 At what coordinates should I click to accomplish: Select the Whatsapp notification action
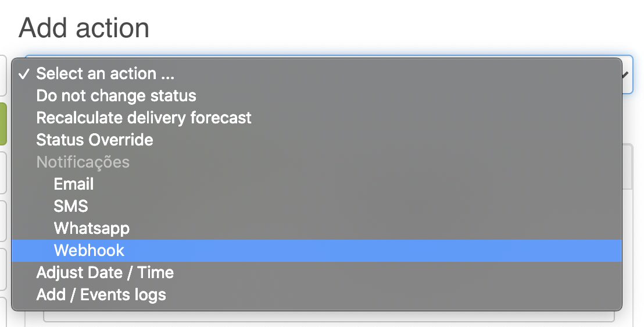92,229
